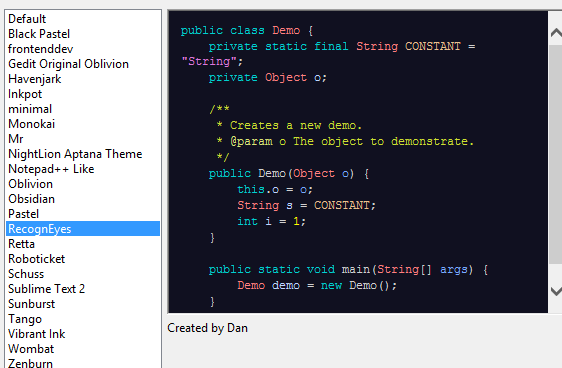Click the highlighted RecognEyes theme
Viewport: 562px width, 368px height.
(83, 229)
